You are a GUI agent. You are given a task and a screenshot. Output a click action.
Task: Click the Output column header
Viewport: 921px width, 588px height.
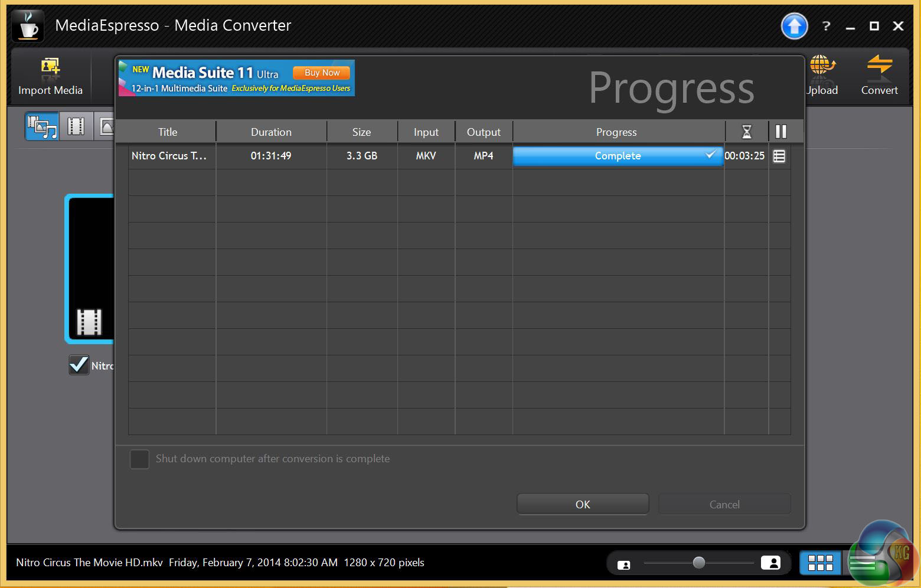click(x=484, y=132)
